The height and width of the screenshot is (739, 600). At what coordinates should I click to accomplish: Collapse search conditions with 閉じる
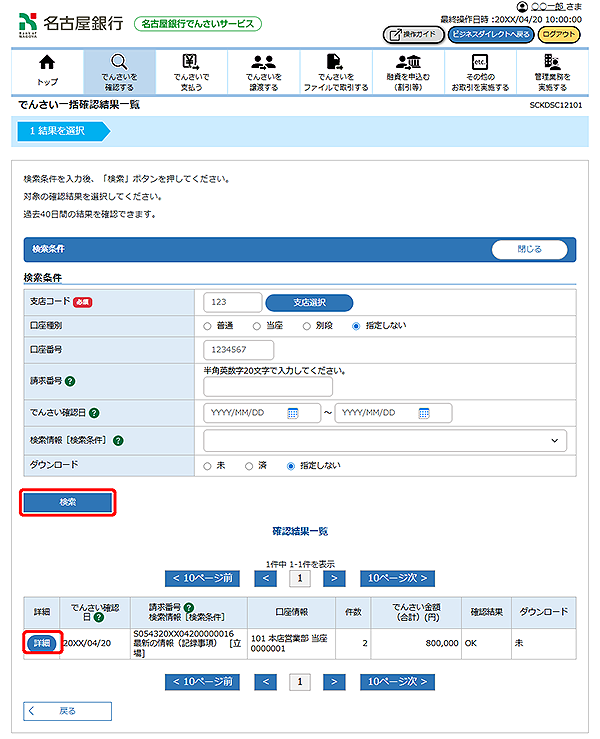coord(529,250)
